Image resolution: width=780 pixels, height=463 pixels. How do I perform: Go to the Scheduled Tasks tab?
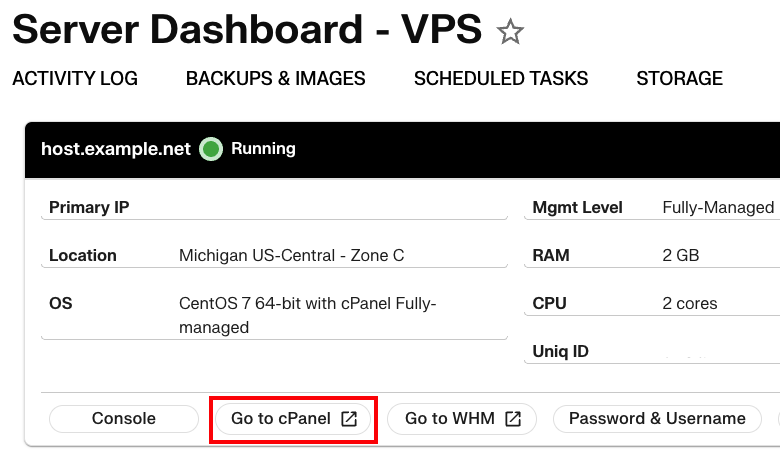click(x=501, y=78)
